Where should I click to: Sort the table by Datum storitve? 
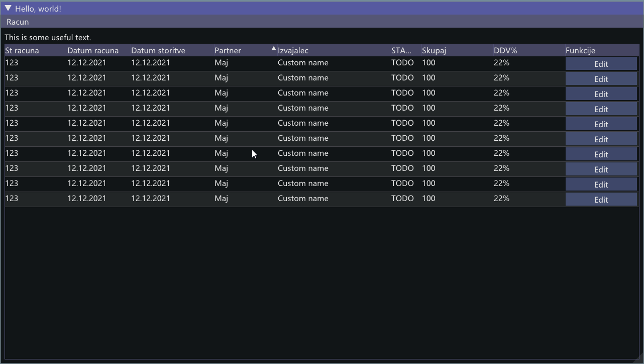point(158,50)
